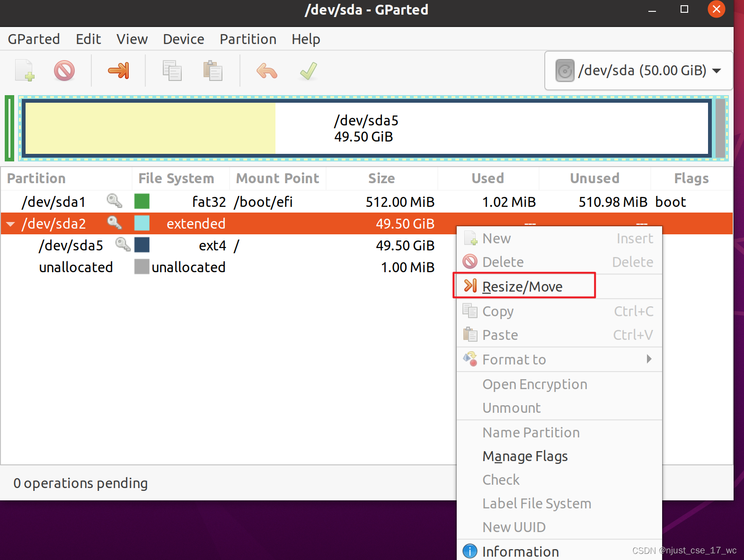The image size is (744, 560).
Task: Click the Paste icon in context menu
Action: [x=470, y=334]
